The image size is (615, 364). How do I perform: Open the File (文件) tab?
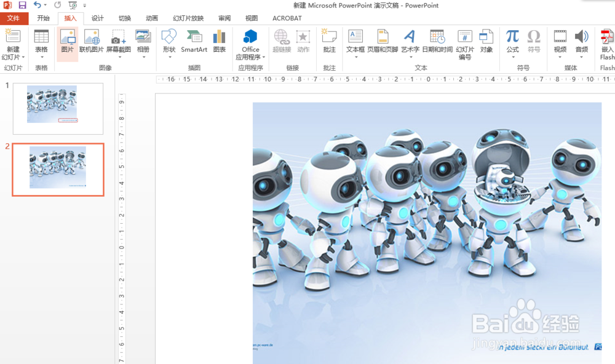[x=14, y=18]
